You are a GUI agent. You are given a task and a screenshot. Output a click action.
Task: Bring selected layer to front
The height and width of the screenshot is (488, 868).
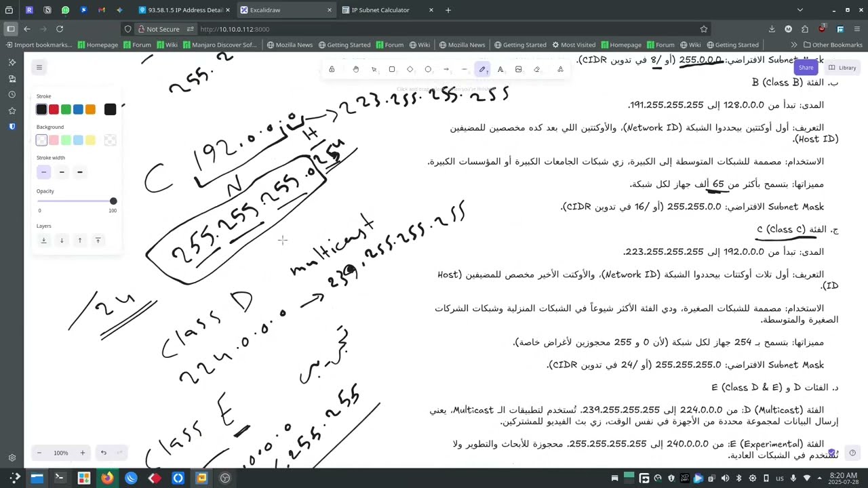pyautogui.click(x=98, y=240)
